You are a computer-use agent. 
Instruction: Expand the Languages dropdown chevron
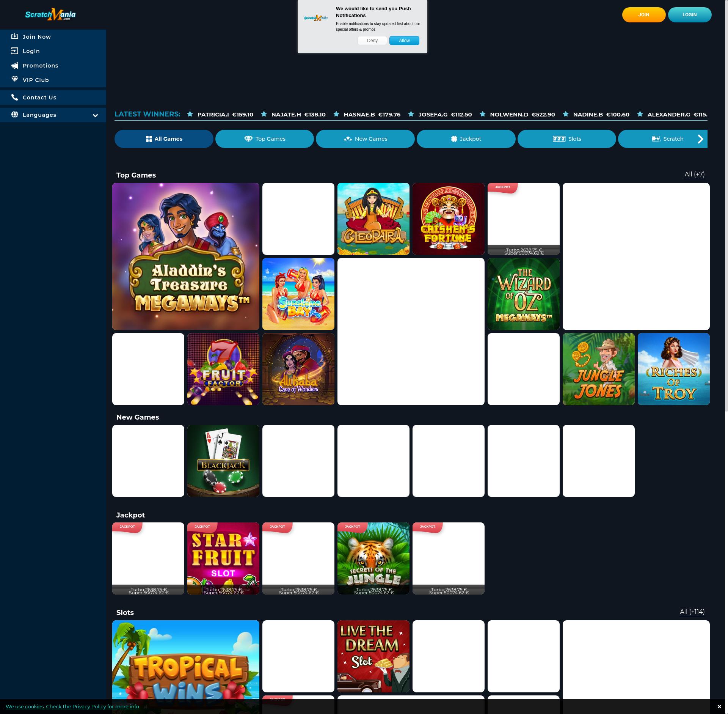(95, 115)
